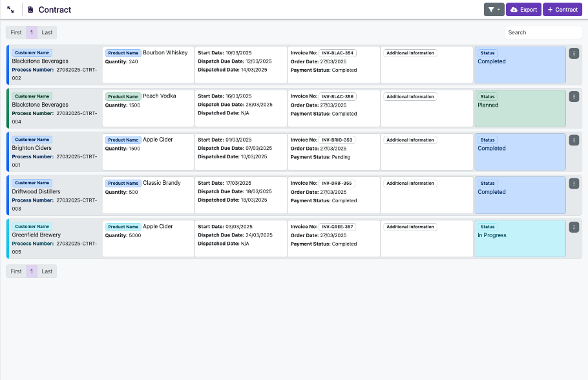The width and height of the screenshot is (588, 380).
Task: Click the Export button
Action: pyautogui.click(x=523, y=10)
